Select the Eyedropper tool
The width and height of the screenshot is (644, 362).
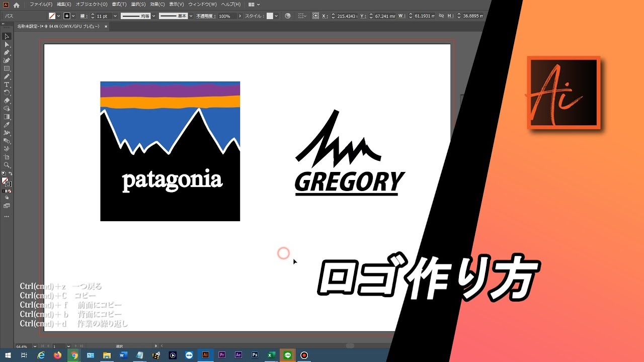pos(7,125)
